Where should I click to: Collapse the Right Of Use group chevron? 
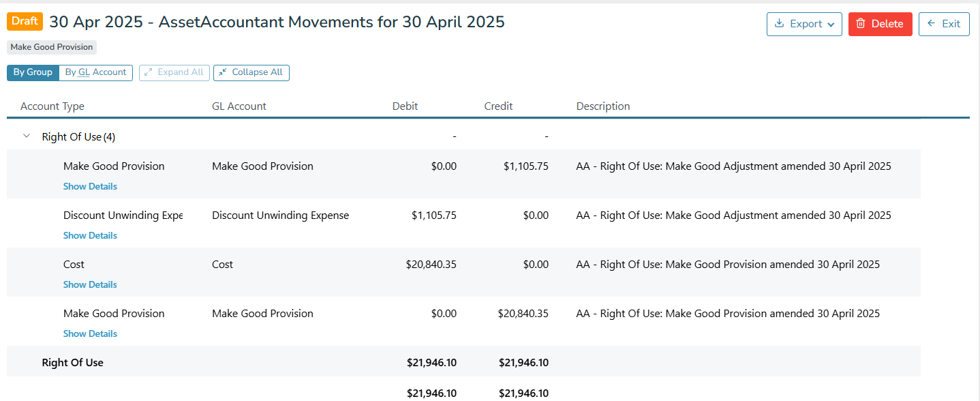(27, 136)
